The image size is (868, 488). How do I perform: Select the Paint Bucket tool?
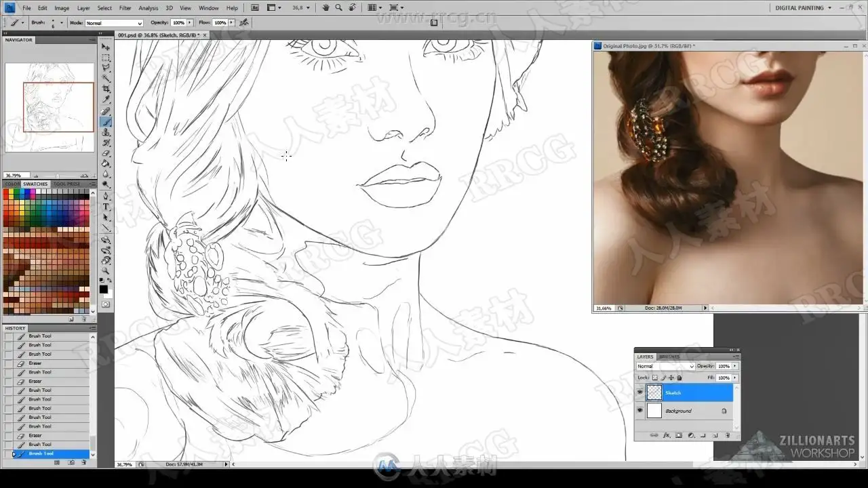tap(106, 163)
